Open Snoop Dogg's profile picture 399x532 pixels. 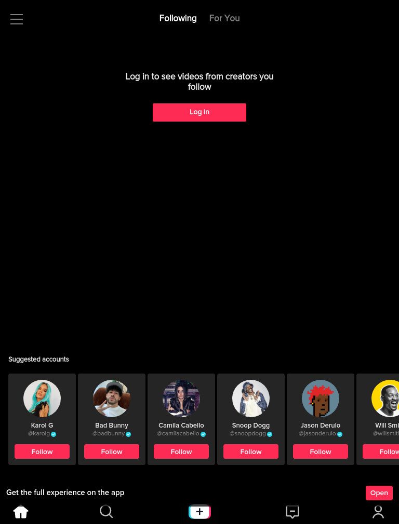tap(251, 398)
